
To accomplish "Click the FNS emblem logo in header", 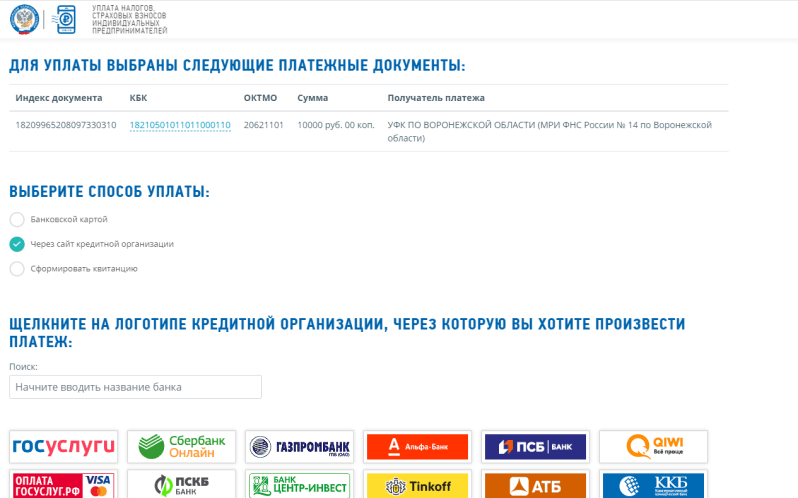I will click(x=24, y=19).
